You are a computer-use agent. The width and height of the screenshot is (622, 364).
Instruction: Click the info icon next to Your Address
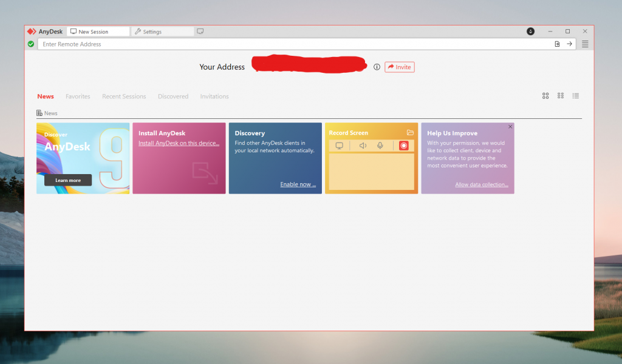(x=377, y=67)
